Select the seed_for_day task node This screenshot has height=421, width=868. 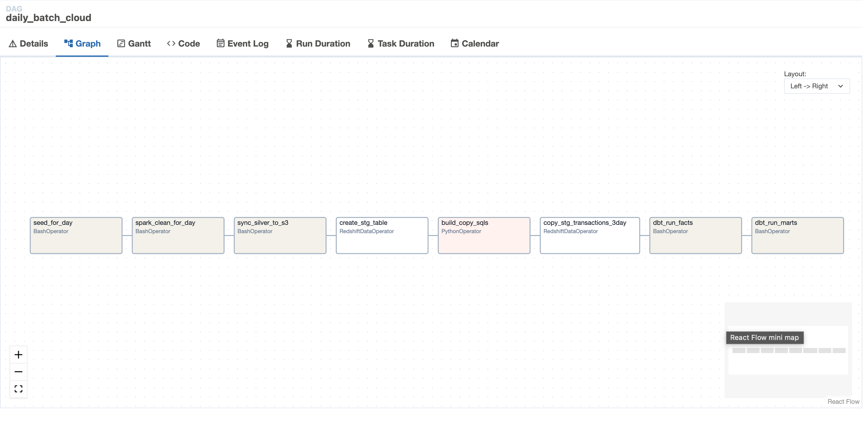pos(76,235)
